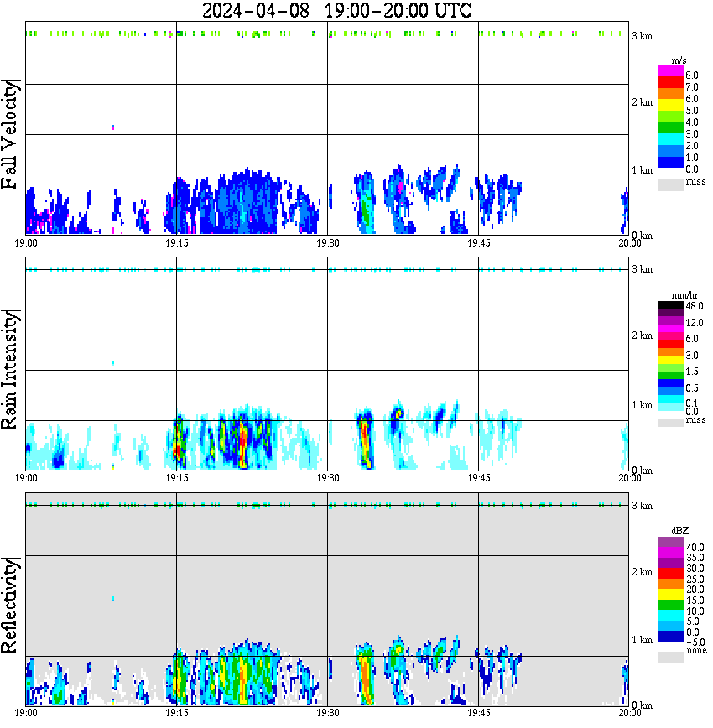Click the mm/hr unit label
Viewport: 713px width, 728px height.
point(684,295)
